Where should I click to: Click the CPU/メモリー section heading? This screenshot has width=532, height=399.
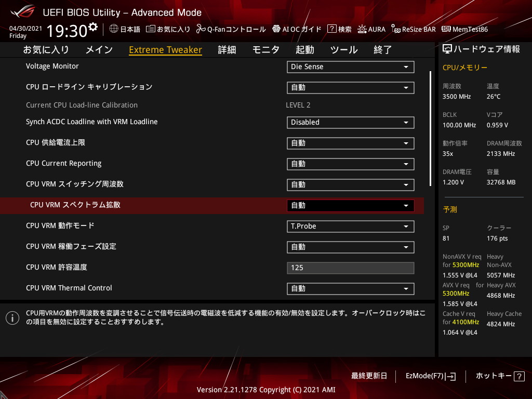coord(465,68)
